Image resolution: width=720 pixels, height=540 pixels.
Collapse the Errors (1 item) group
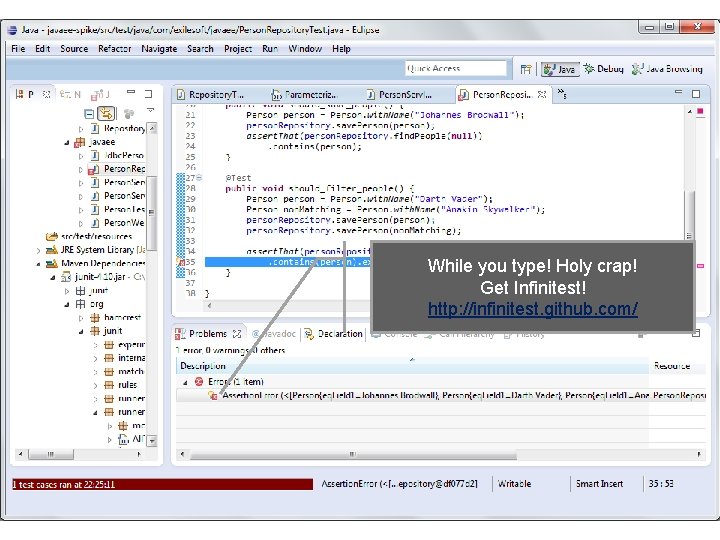[x=185, y=382]
